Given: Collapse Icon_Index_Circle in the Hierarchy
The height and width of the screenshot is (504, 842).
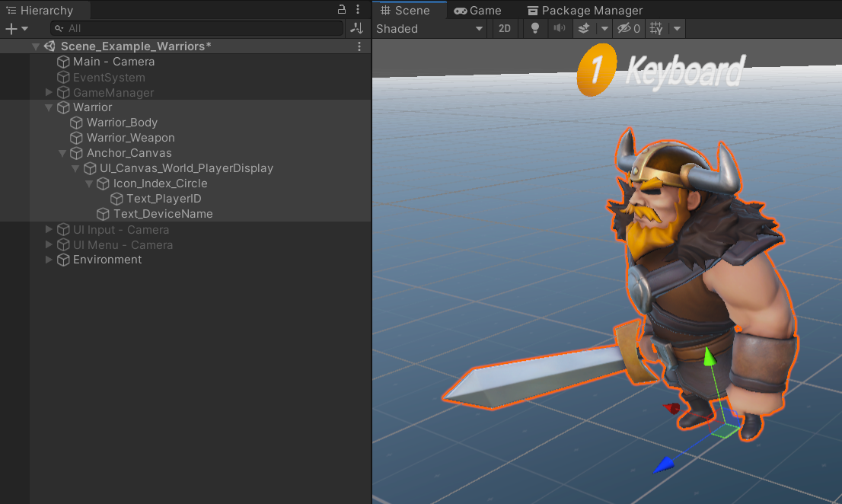Looking at the screenshot, I should (89, 183).
